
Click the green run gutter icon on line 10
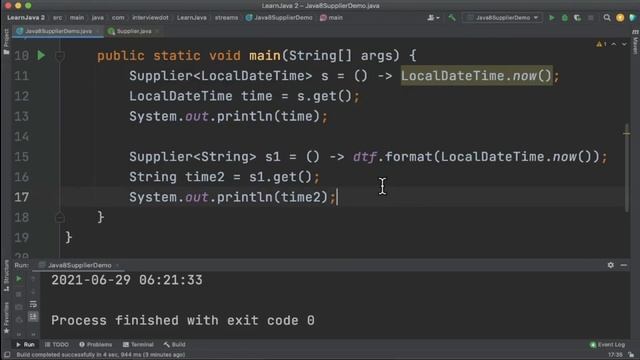tap(41, 55)
